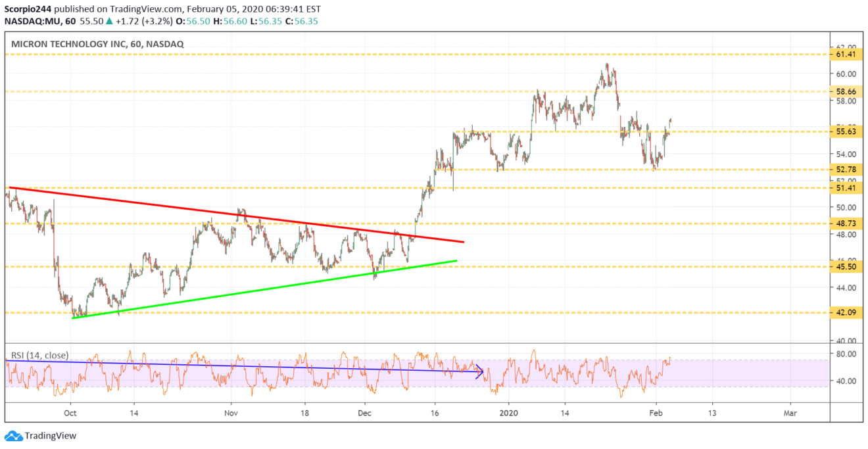The width and height of the screenshot is (868, 449).
Task: Click the Nov label on time axis
Action: pyautogui.click(x=230, y=414)
